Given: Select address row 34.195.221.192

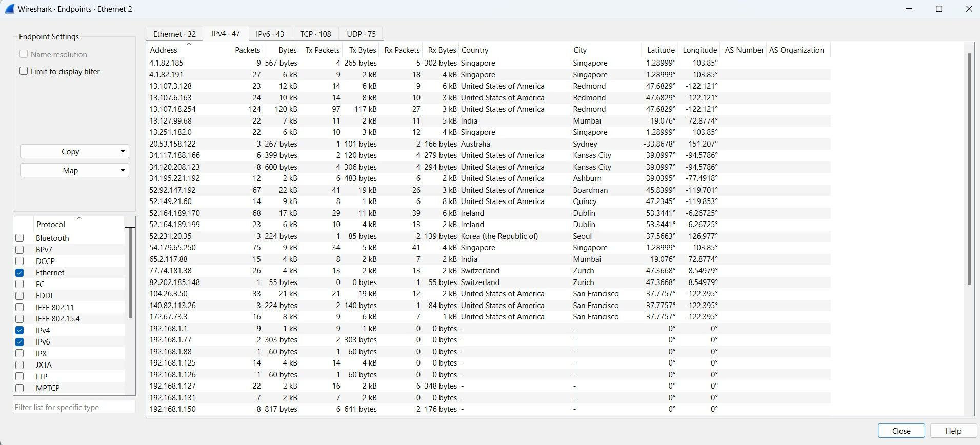Looking at the screenshot, I should pos(489,178).
